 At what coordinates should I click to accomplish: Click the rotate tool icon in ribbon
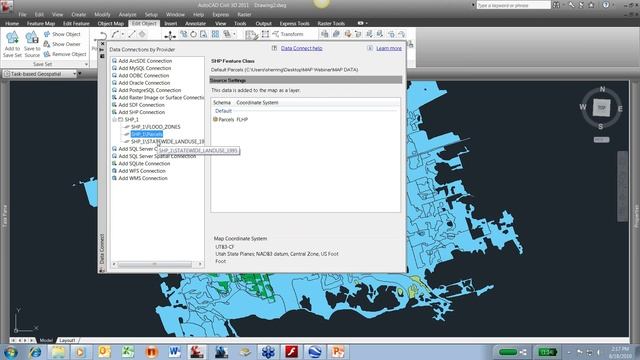pos(193,35)
